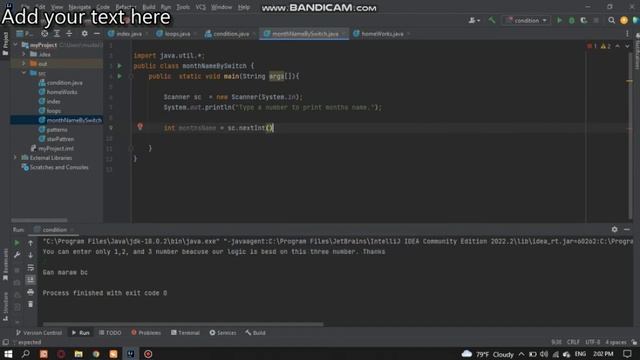This screenshot has height=360, width=640.
Task: Toggle scroll to end in Run console
Action: (31, 280)
